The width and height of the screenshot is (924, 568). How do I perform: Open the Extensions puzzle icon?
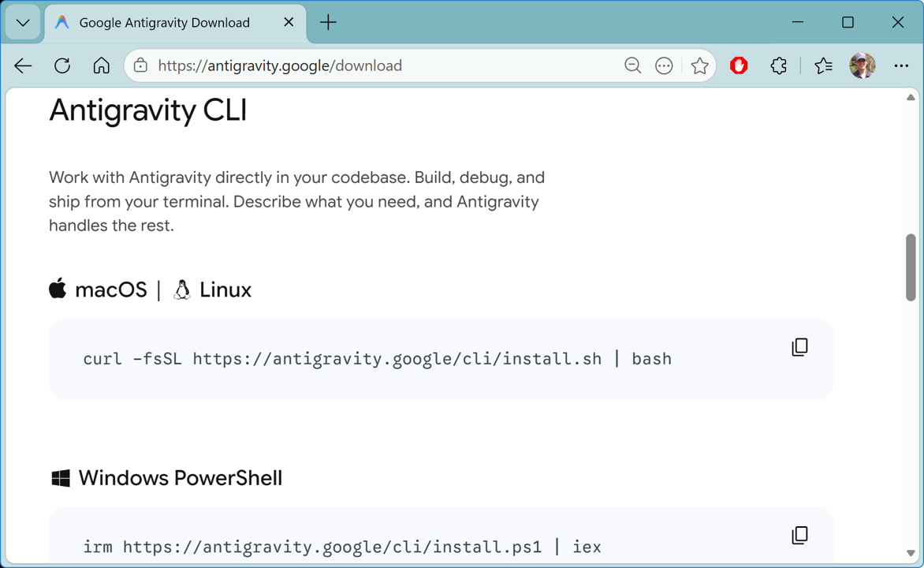pyautogui.click(x=778, y=65)
